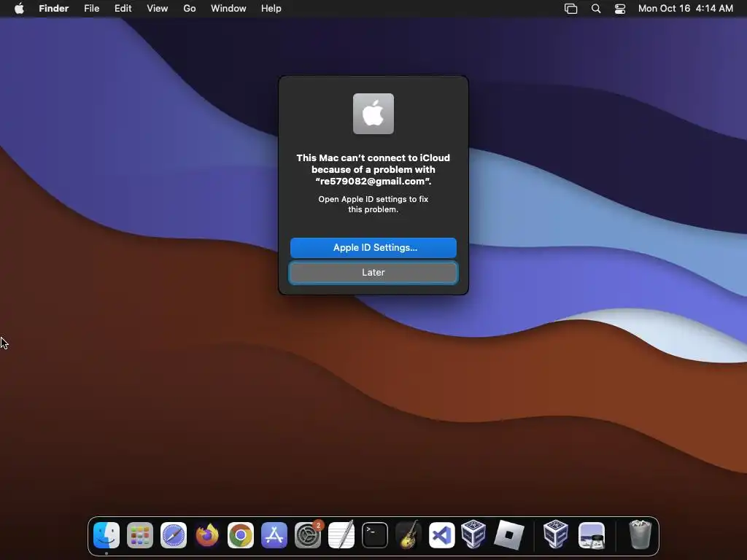Click the Apple ID Settings… button
This screenshot has width=747, height=560.
pyautogui.click(x=373, y=248)
